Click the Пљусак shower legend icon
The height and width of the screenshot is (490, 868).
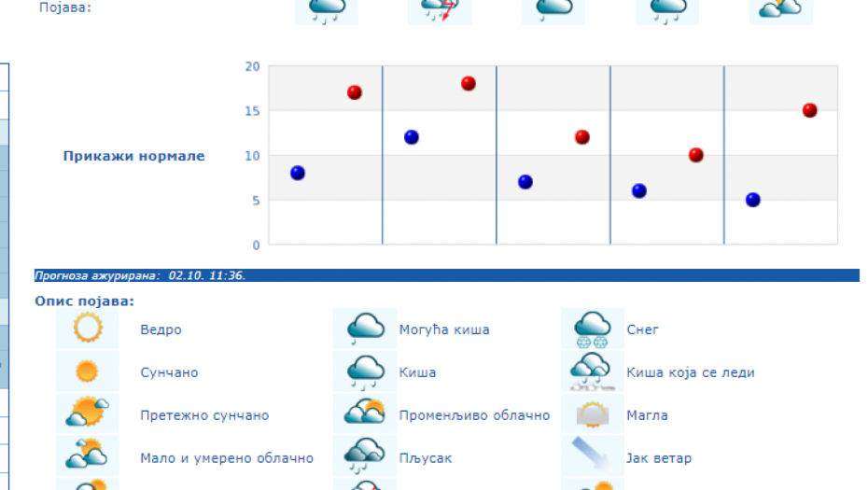[365, 456]
